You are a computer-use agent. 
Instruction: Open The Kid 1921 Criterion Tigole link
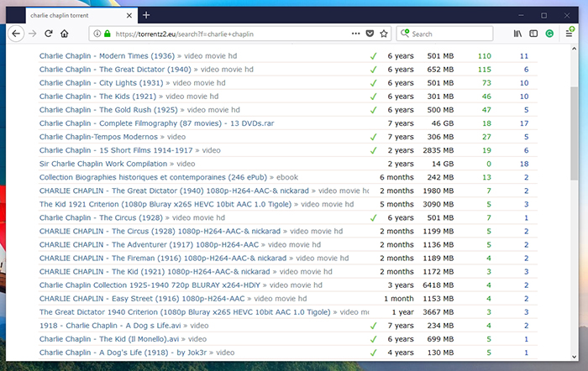pyautogui.click(x=165, y=204)
